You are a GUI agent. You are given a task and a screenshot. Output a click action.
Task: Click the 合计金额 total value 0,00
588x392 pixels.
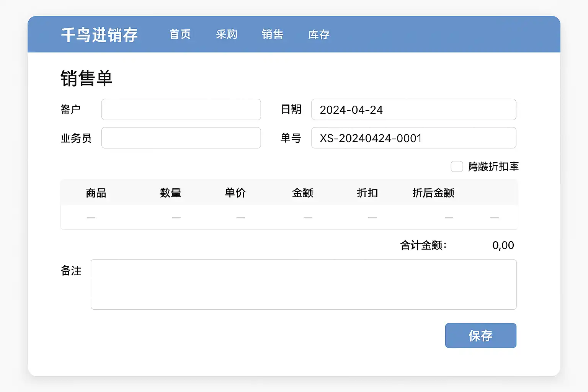503,245
